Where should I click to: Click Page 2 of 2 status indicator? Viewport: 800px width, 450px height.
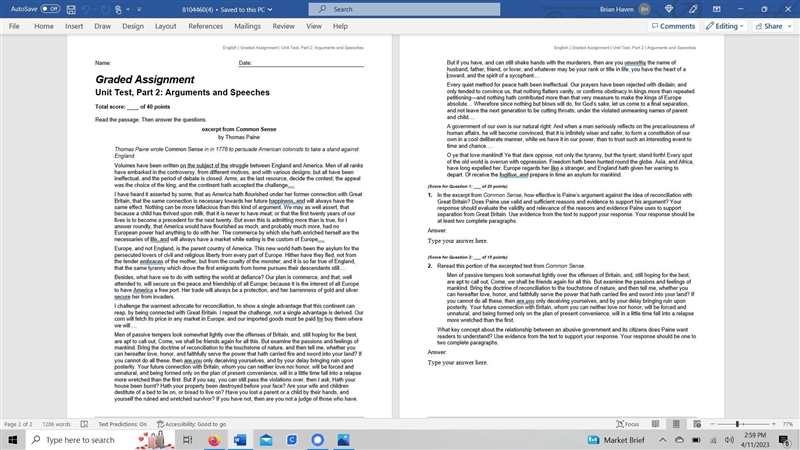coord(18,424)
